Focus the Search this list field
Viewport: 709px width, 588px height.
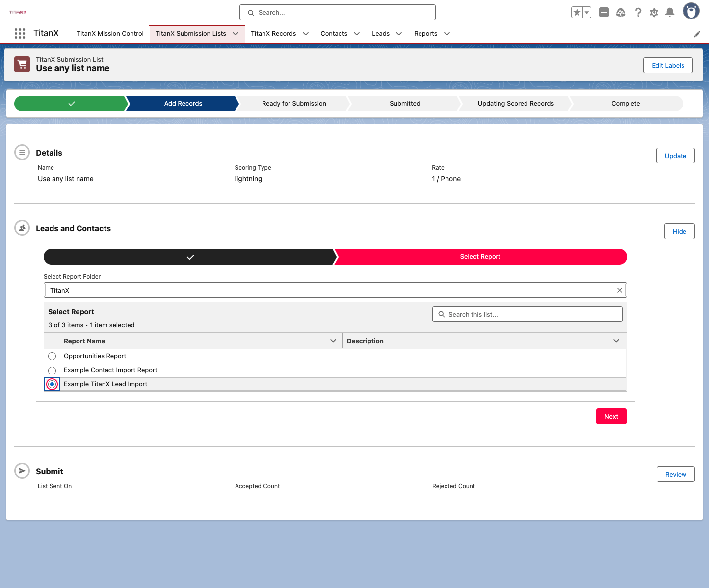click(x=527, y=314)
